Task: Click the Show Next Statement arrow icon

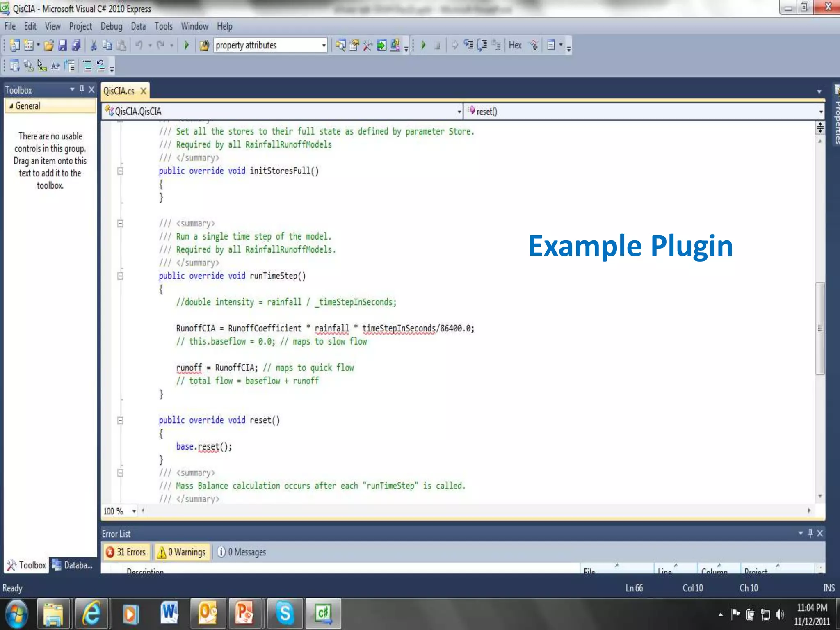Action: (x=455, y=45)
